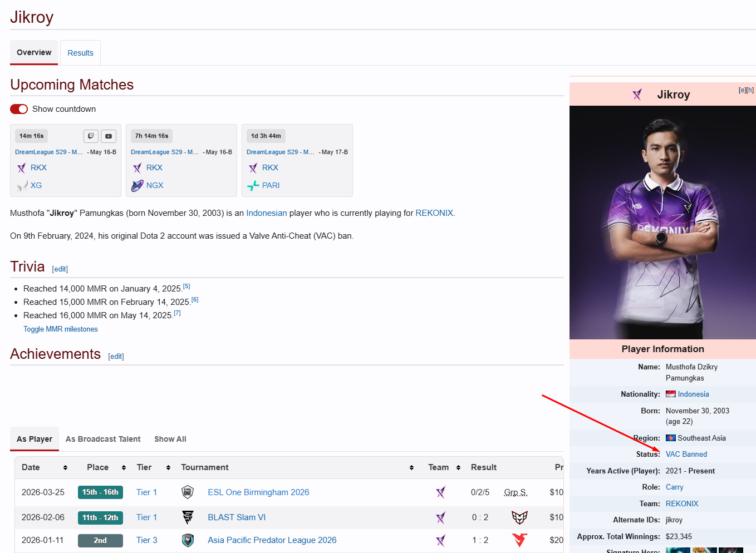Open the REKONIX link in the biography sentence

434,213
